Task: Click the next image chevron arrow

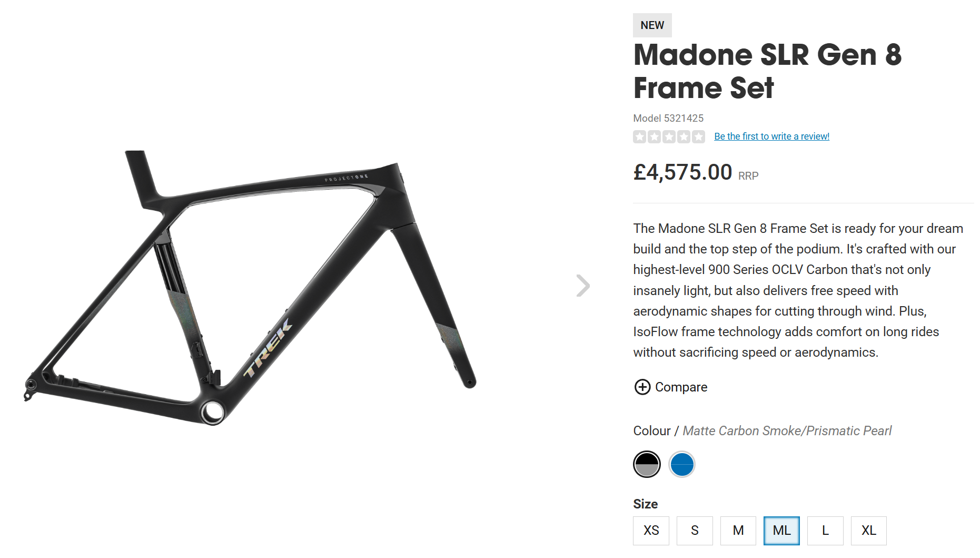Action: (583, 286)
